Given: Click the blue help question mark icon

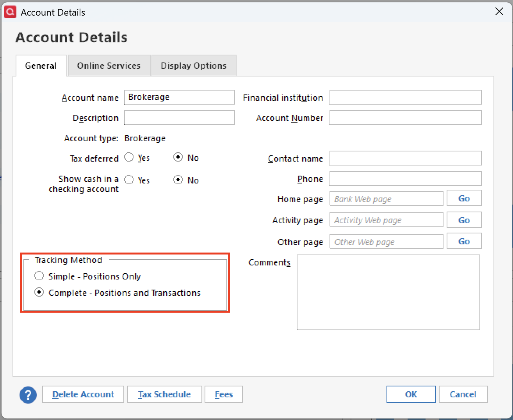Looking at the screenshot, I should pyautogui.click(x=28, y=395).
